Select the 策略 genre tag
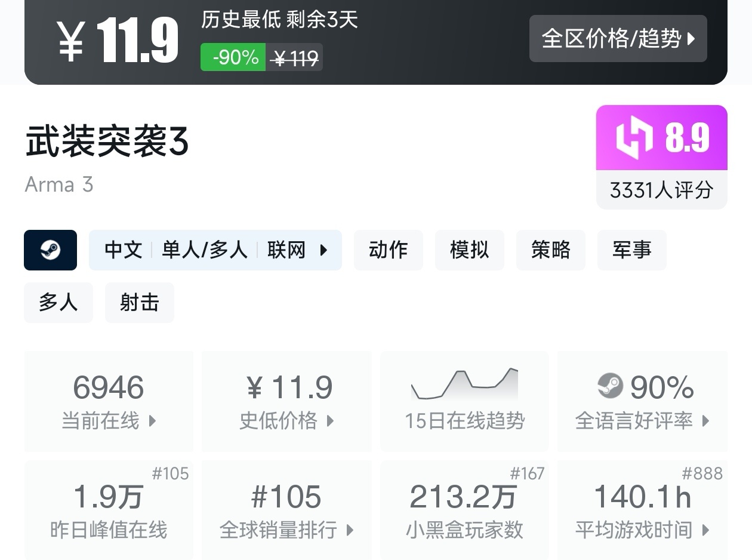752x560 pixels. (x=551, y=250)
